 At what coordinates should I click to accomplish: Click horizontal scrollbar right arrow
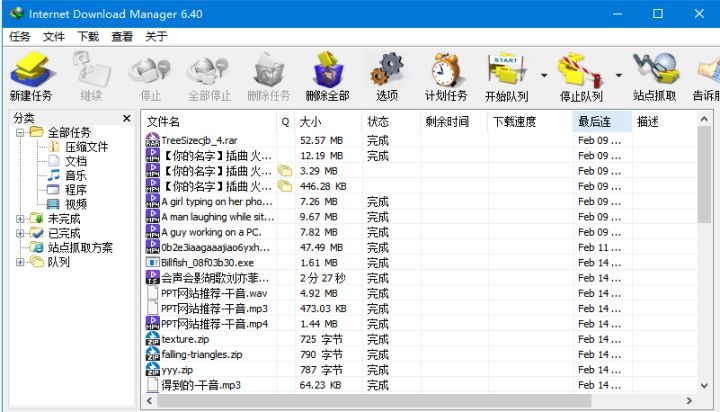pos(689,401)
